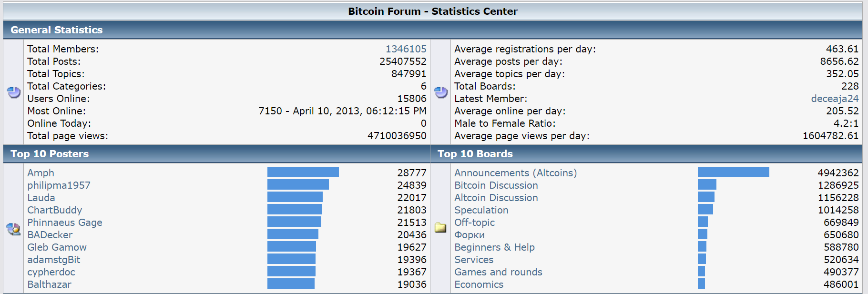Click average registrations value 463.61
Viewport: 868px width, 294px height.
coord(842,49)
